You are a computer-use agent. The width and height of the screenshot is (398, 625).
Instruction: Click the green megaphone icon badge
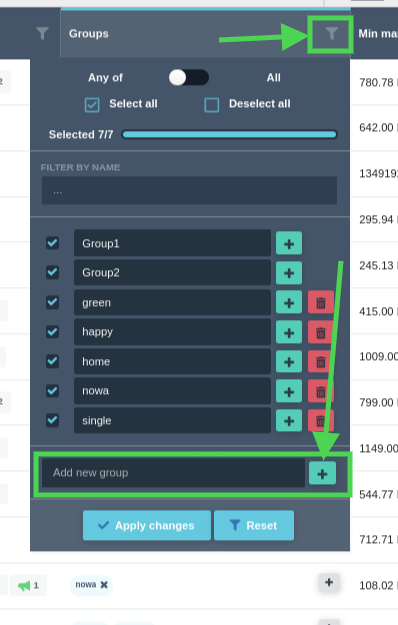28,585
